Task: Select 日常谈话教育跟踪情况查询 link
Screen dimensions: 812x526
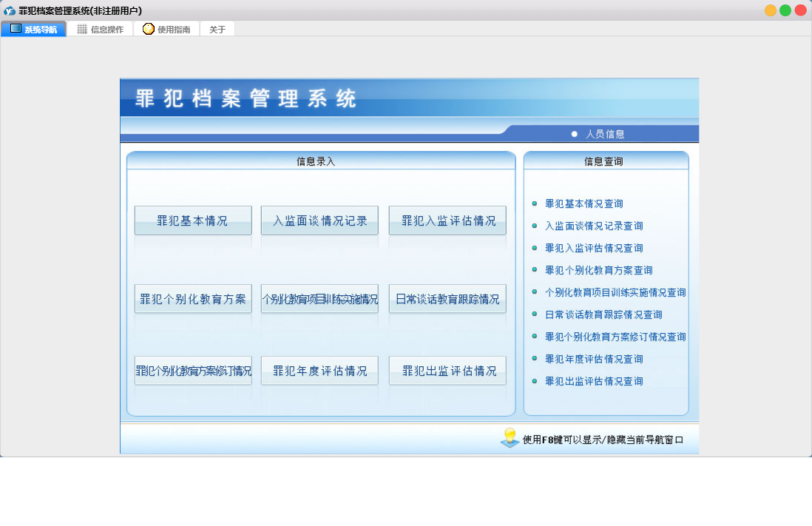Action: pyautogui.click(x=603, y=314)
